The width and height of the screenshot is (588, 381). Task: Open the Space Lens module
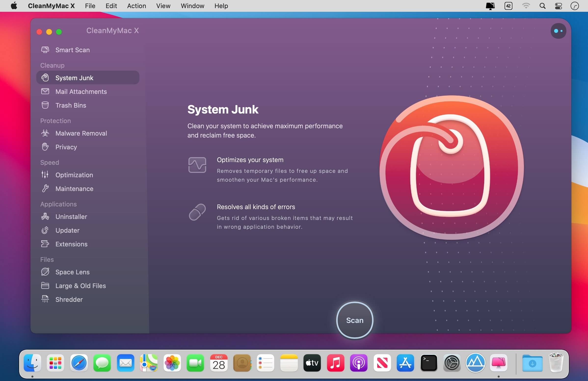point(72,272)
